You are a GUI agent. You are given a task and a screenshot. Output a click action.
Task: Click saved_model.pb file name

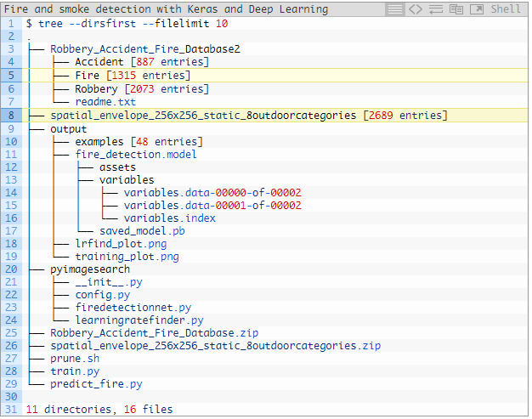(142, 231)
